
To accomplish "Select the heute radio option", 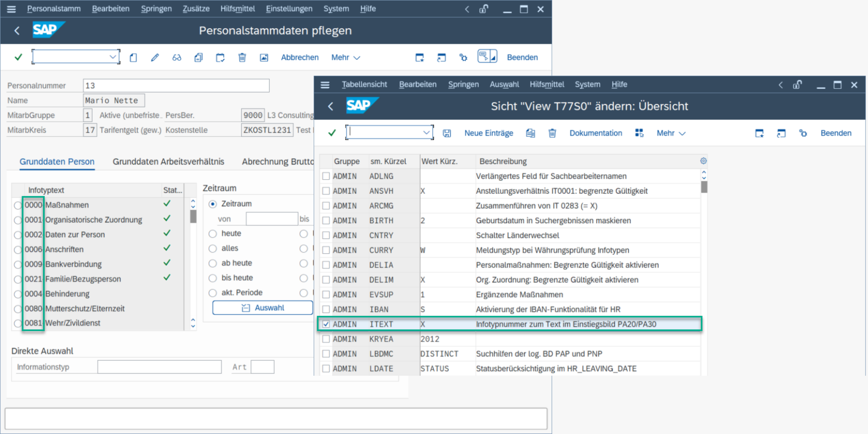I will (212, 233).
